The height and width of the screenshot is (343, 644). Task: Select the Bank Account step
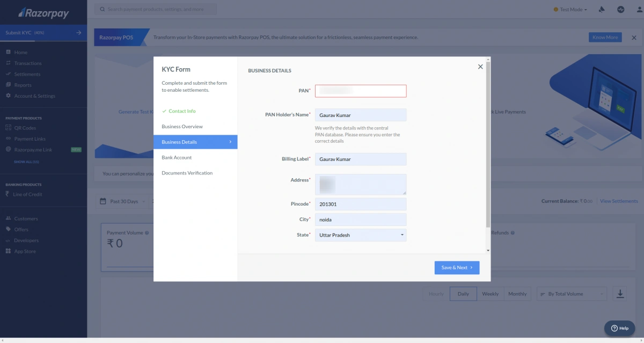coord(176,157)
